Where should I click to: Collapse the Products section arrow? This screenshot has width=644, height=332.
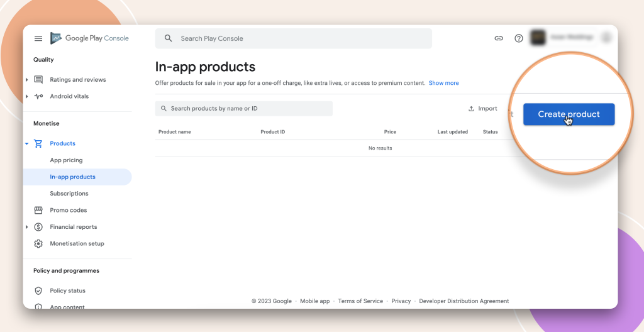pyautogui.click(x=26, y=143)
